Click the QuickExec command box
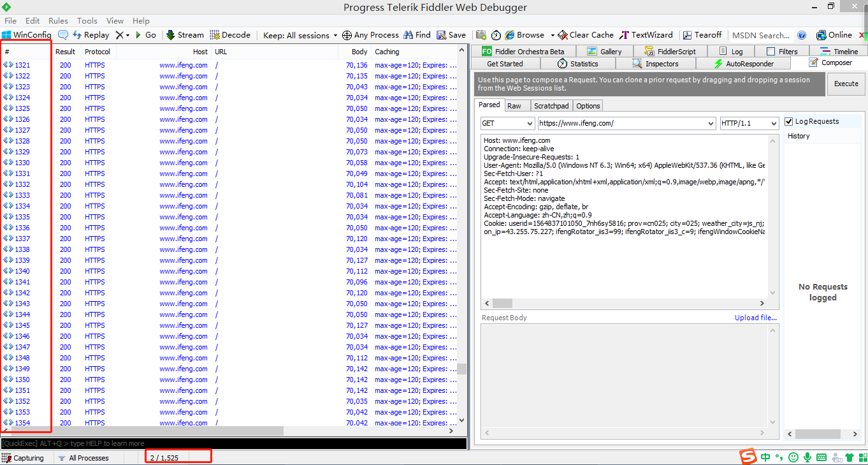 click(233, 443)
